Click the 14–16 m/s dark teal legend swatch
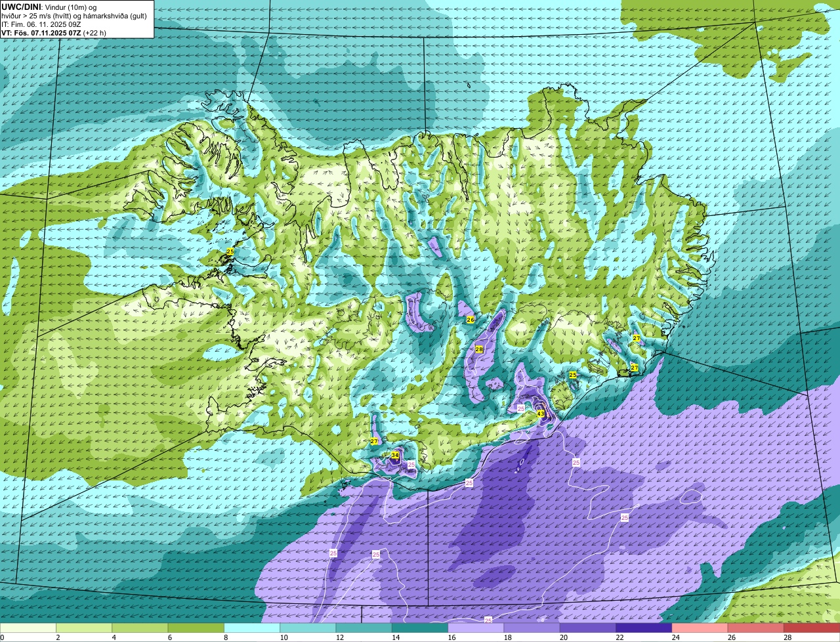The width and height of the screenshot is (840, 642). click(x=420, y=628)
